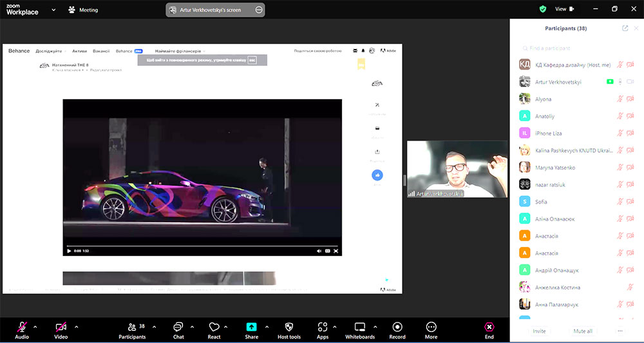Click the green sharing icon beside Artur Verkhovetskyi
Viewport: 644px width, 343px height.
point(610,82)
